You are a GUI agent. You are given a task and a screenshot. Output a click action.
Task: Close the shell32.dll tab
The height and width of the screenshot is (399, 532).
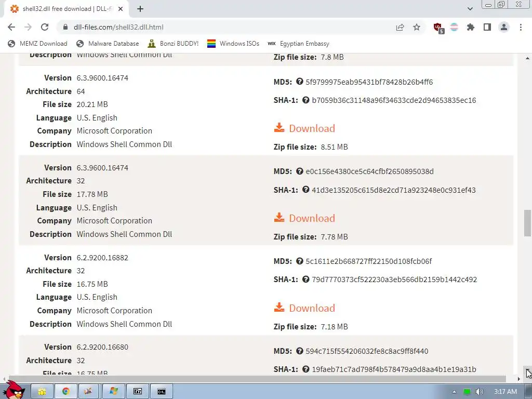121,9
